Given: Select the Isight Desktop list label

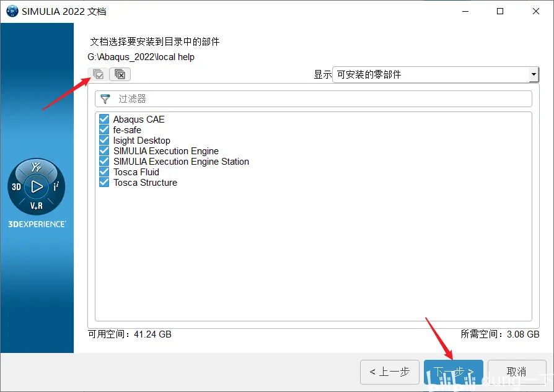Looking at the screenshot, I should pos(142,141).
